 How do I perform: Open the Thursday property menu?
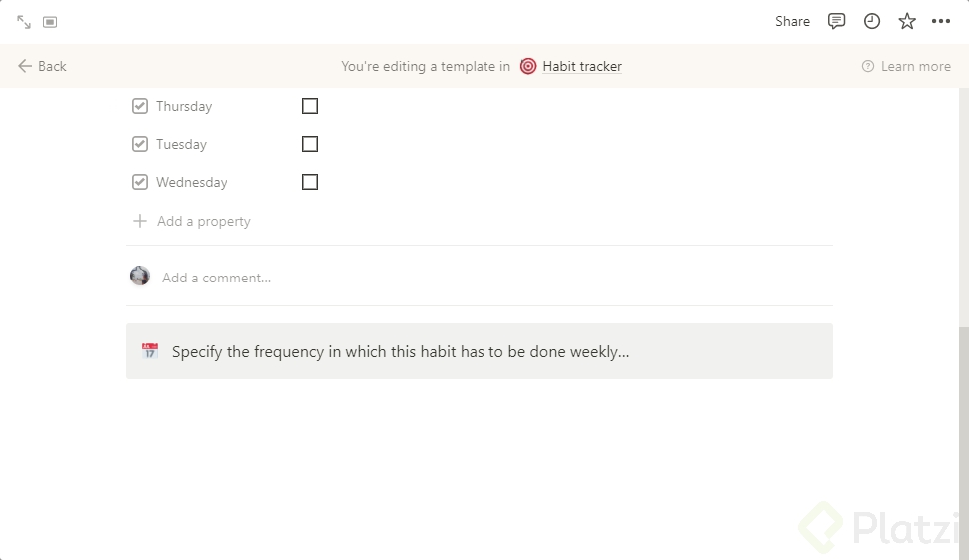click(x=184, y=106)
